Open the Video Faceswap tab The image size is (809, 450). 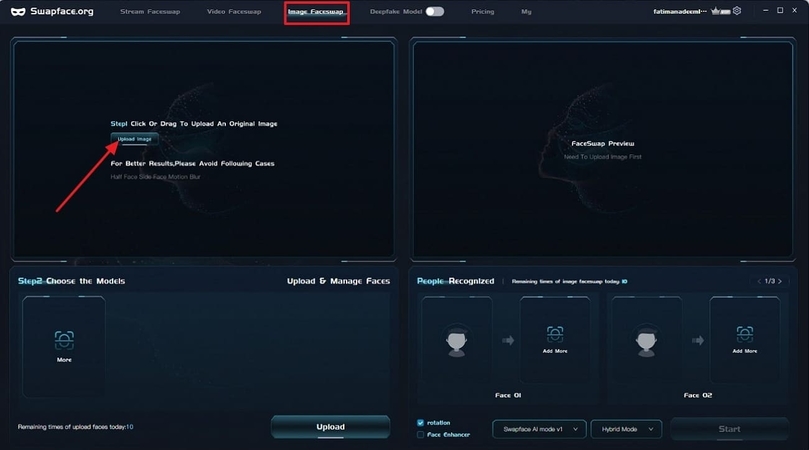234,11
